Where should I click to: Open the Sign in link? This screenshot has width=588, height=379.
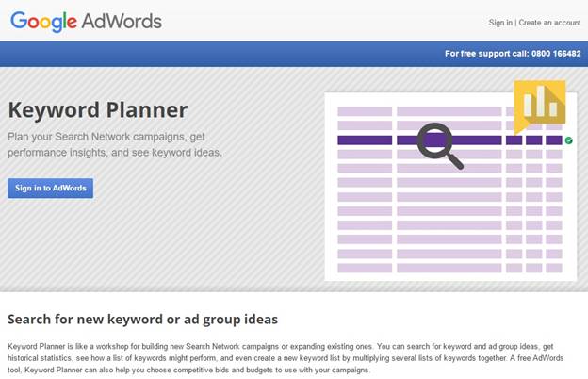500,23
